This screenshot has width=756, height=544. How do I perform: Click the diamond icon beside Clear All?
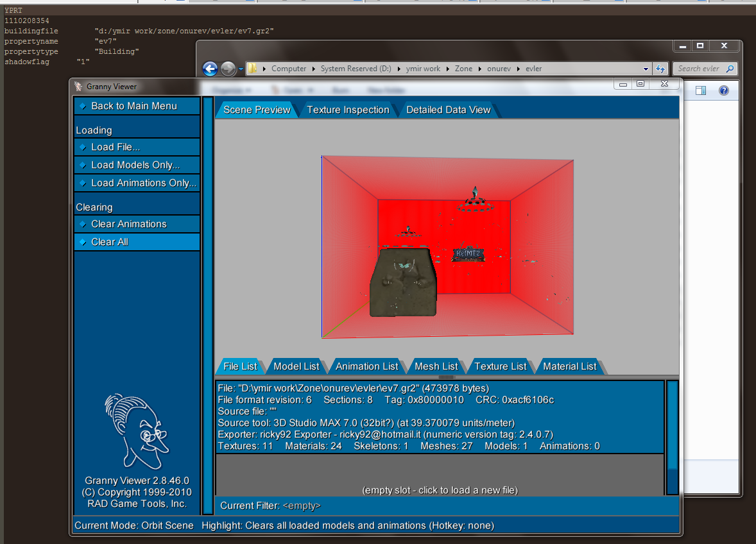point(83,242)
